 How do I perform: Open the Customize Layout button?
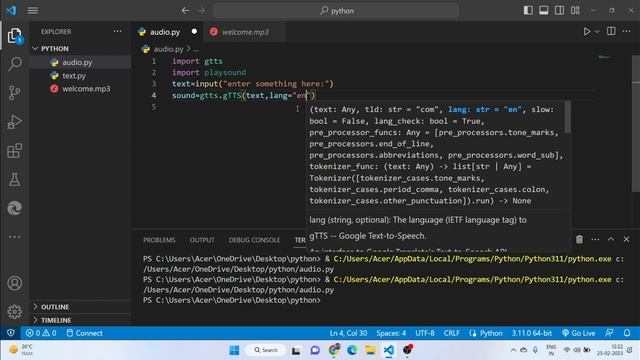pyautogui.click(x=576, y=11)
